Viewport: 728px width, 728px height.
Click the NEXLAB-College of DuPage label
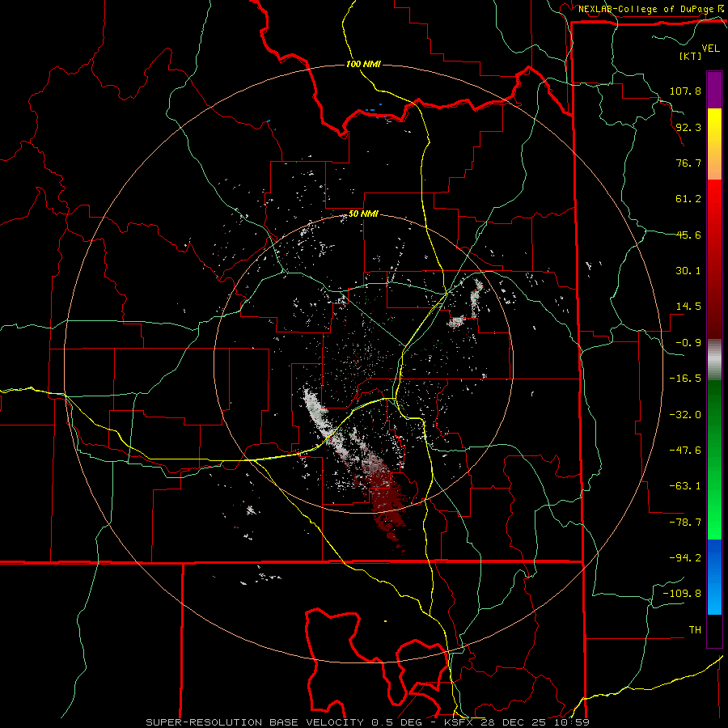645,9
